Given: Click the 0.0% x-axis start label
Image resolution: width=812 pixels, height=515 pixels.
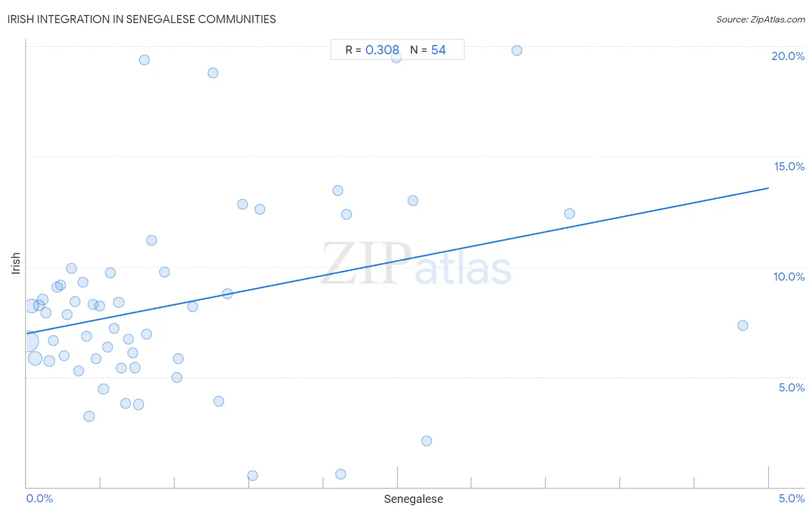Looking at the screenshot, I should coord(39,499).
